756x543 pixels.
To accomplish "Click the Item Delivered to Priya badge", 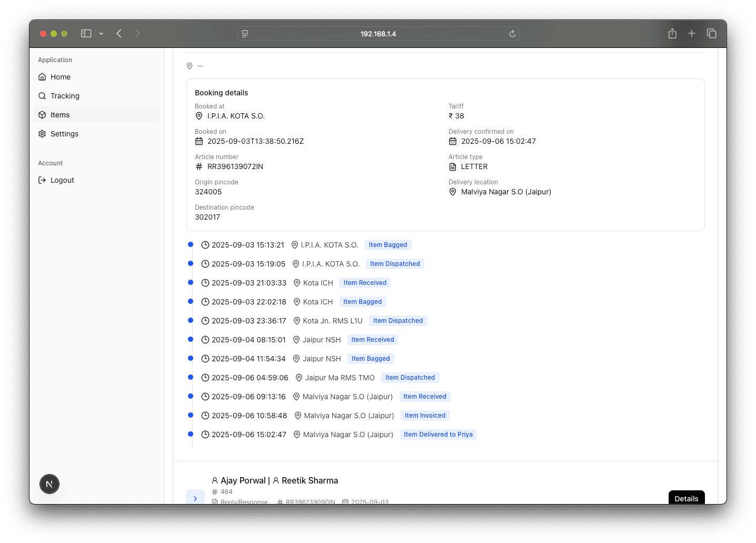I will tap(438, 435).
